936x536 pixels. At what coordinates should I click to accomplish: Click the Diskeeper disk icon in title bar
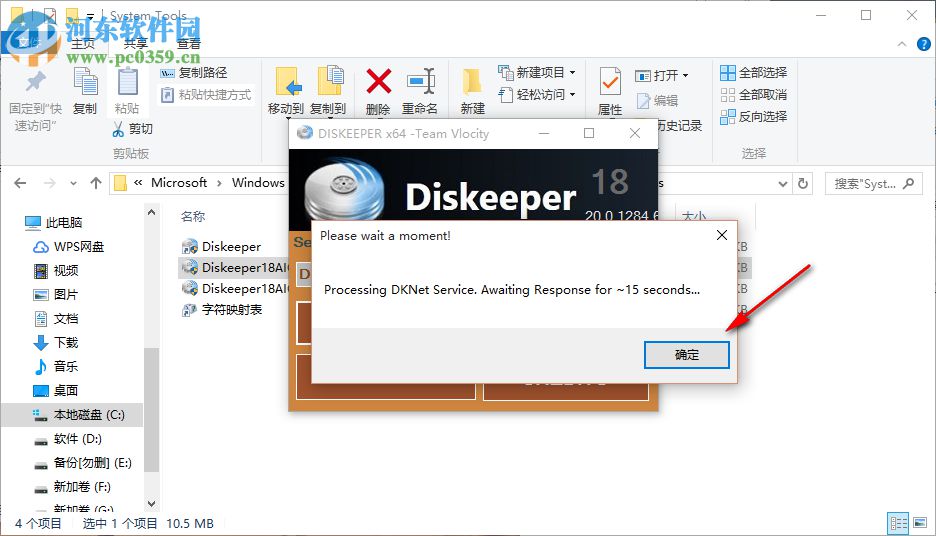pyautogui.click(x=304, y=133)
